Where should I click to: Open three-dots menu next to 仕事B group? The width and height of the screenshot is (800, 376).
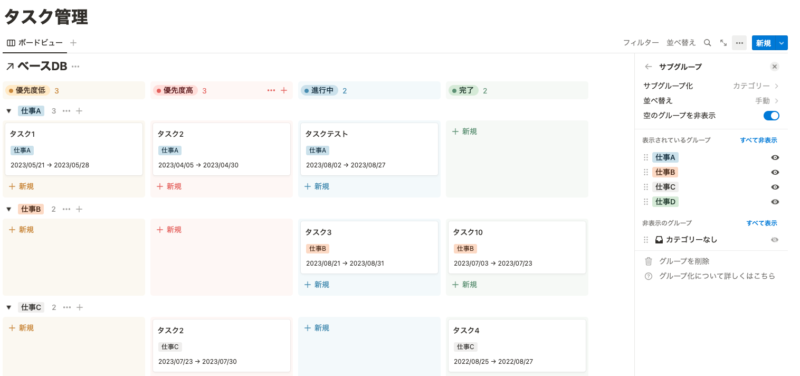[x=66, y=209]
